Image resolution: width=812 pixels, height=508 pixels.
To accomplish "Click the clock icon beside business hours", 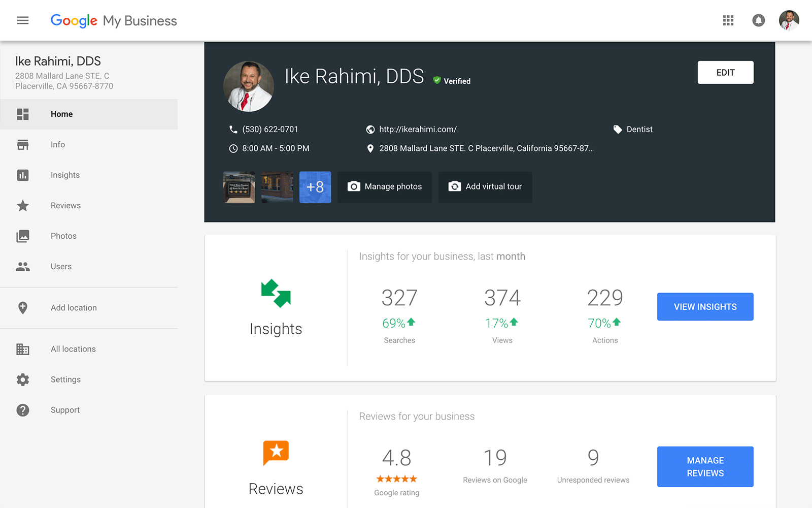I will tap(233, 149).
